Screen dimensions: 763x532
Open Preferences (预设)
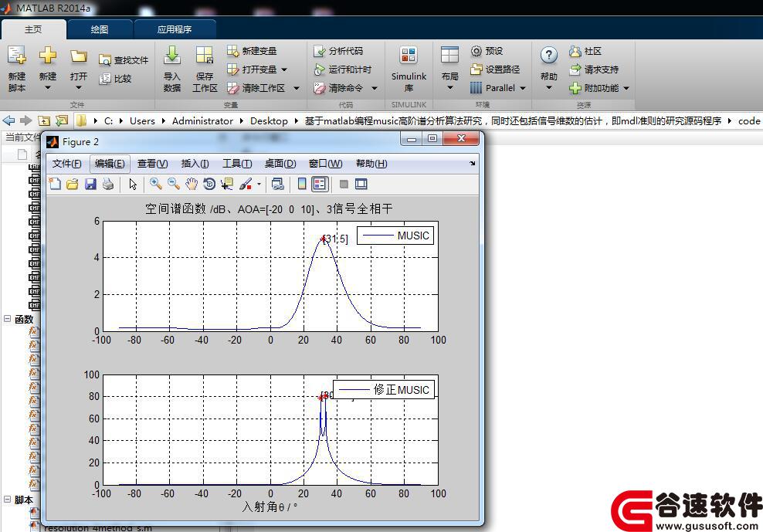[487, 51]
